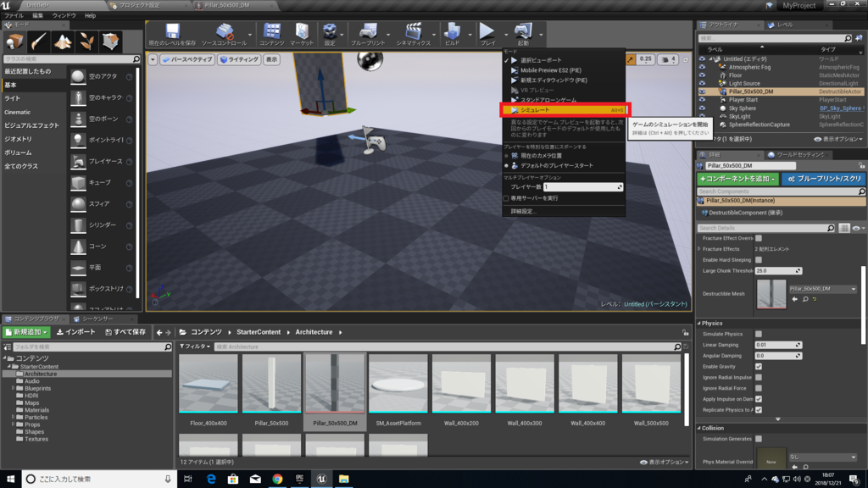Select Foliage mode icon
Viewport: 868px width, 488px height.
[x=86, y=41]
